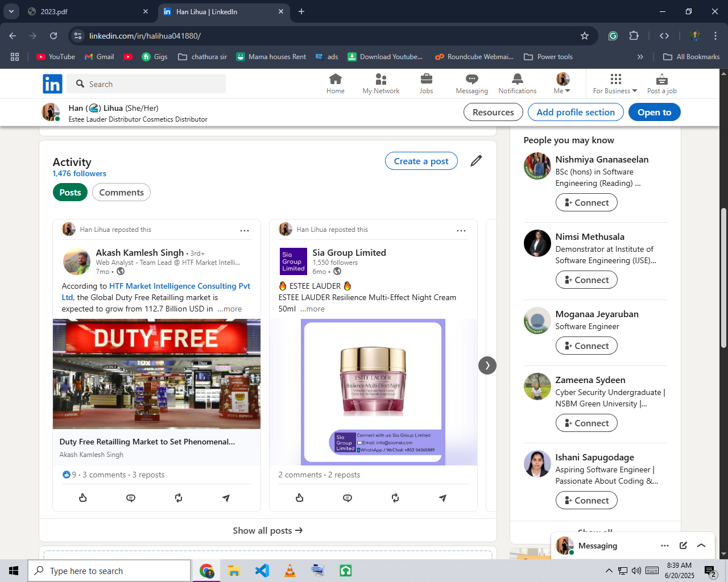Select the Posts filter pill
The image size is (728, 582).
coord(71,193)
